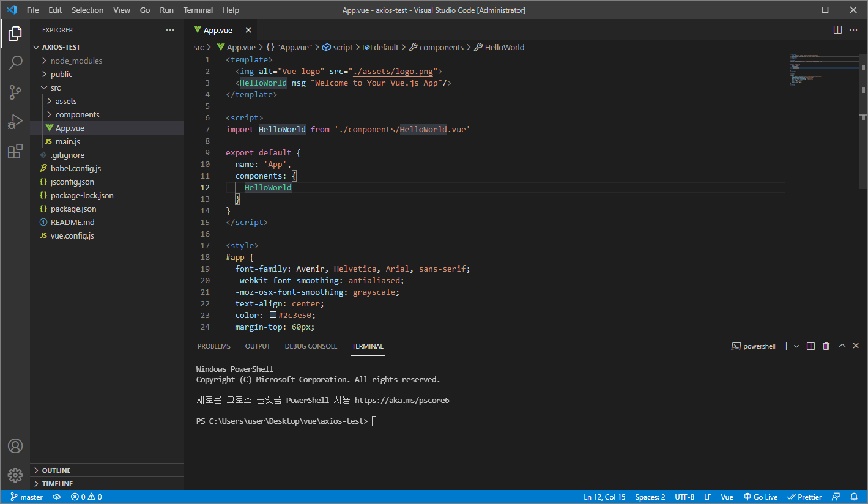868x504 pixels.
Task: Open the View menu
Action: [x=122, y=10]
